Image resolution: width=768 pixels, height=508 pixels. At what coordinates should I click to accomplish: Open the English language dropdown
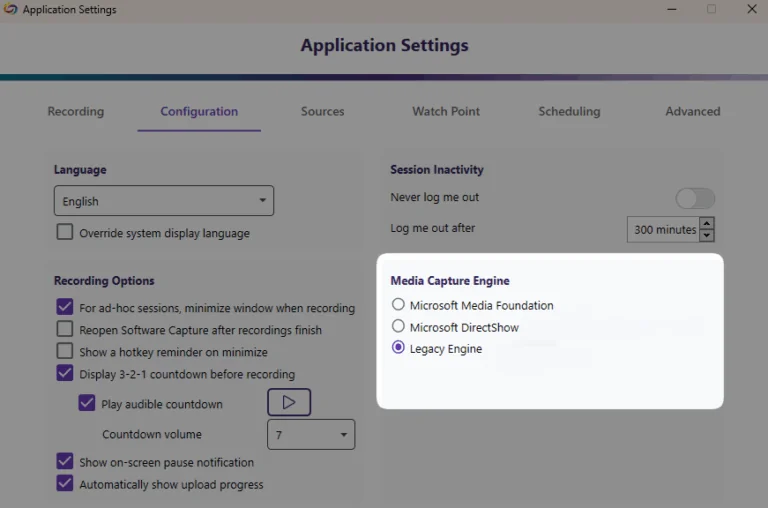[x=164, y=200]
